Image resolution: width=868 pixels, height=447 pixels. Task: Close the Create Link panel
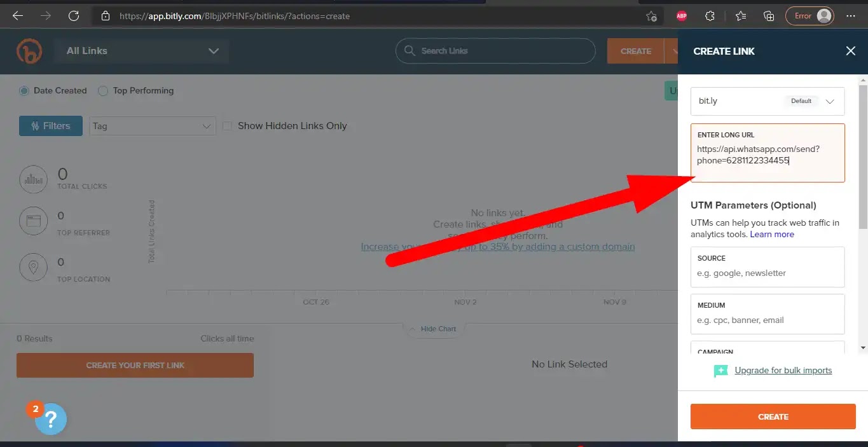point(851,51)
